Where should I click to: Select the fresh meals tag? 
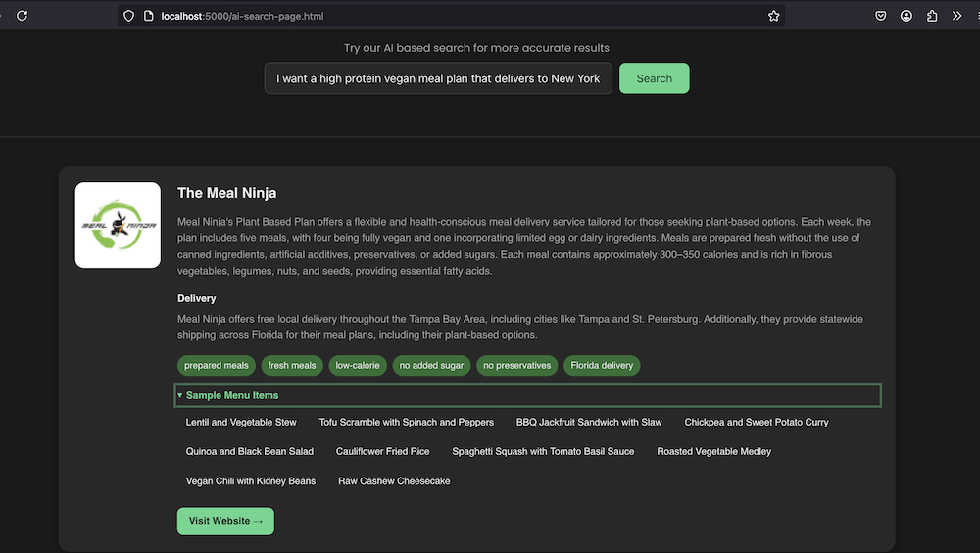click(292, 366)
